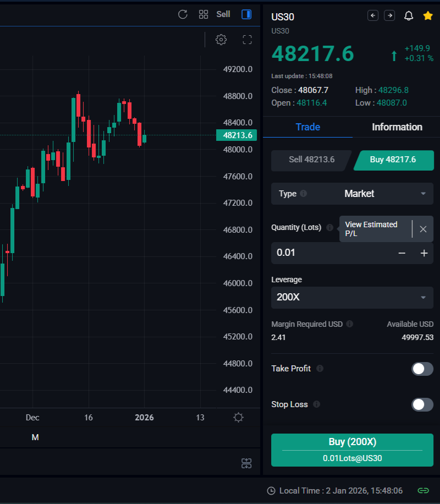Screen dimensions: 440x504
Task: Show info for order Type
Action: coord(303,194)
